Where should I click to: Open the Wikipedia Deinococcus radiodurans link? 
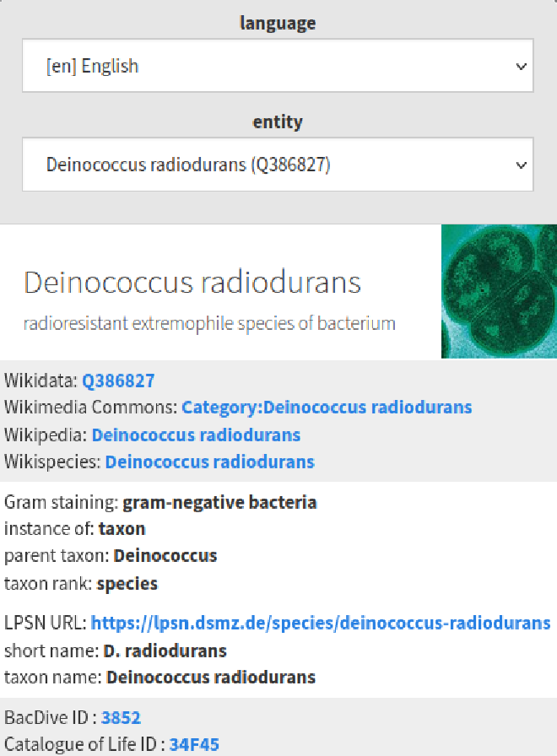pos(196,435)
